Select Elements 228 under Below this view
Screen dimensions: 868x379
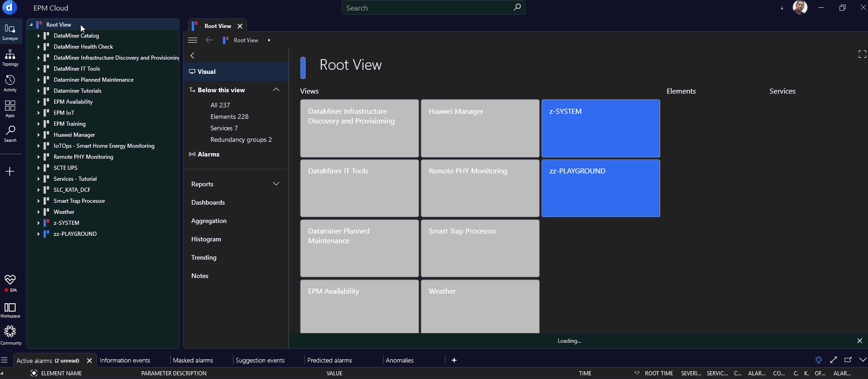pos(229,117)
